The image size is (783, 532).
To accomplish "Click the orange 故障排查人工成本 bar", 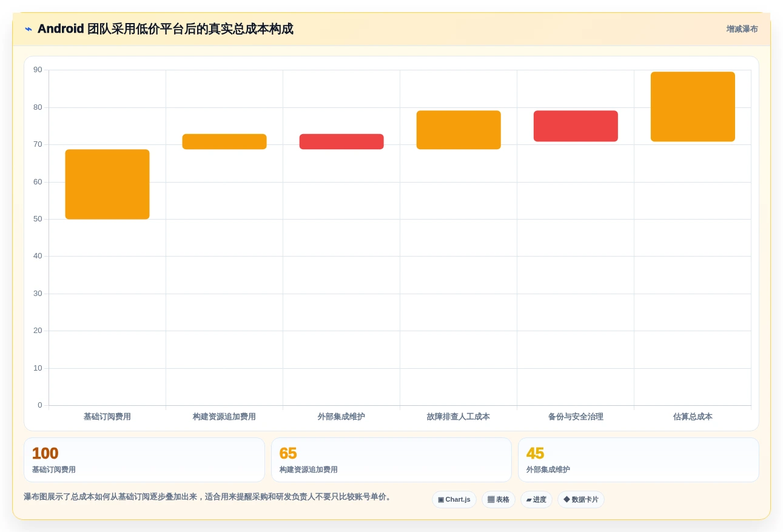I will 459,130.
